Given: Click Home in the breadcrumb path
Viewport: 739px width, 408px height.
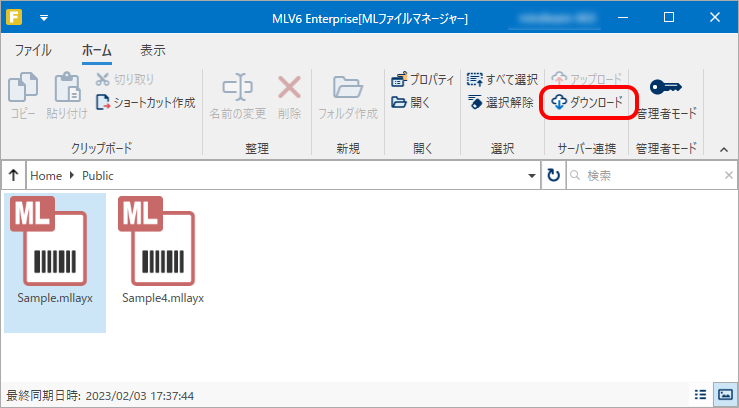Looking at the screenshot, I should pos(46,176).
